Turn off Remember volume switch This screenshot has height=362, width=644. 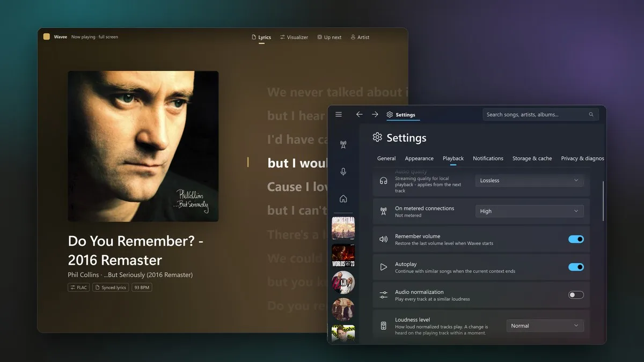[576, 239]
